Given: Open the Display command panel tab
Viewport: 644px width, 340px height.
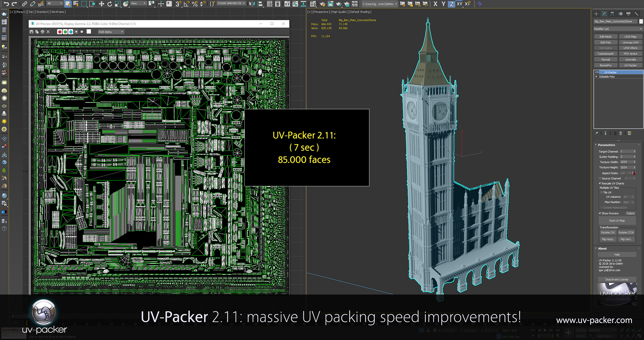Looking at the screenshot, I should (628, 14).
